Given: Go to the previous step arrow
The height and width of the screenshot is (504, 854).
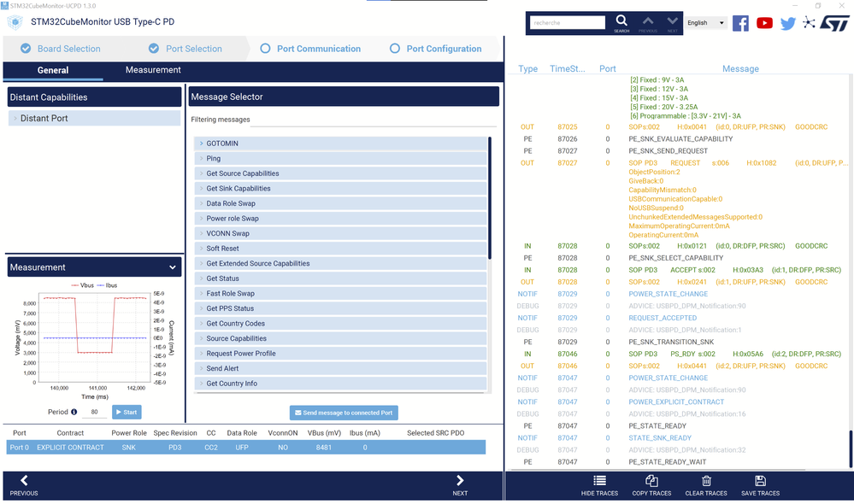Looking at the screenshot, I should click(x=24, y=485).
